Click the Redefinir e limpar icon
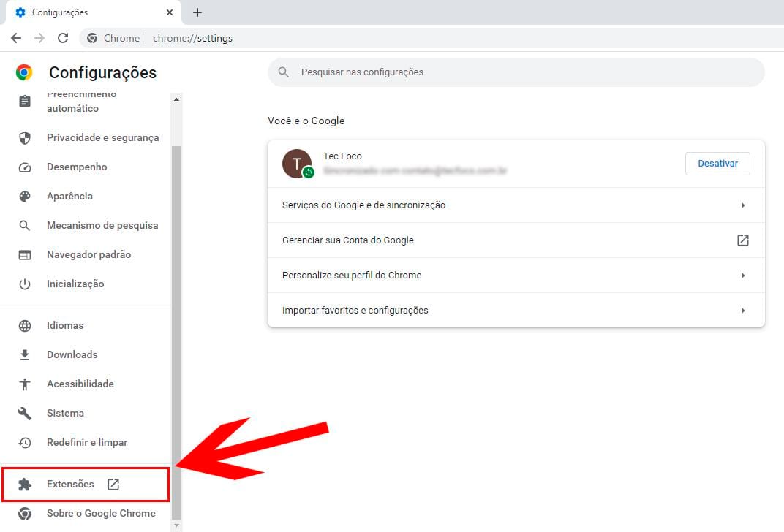Viewport: 784px width, 532px height. pos(25,442)
